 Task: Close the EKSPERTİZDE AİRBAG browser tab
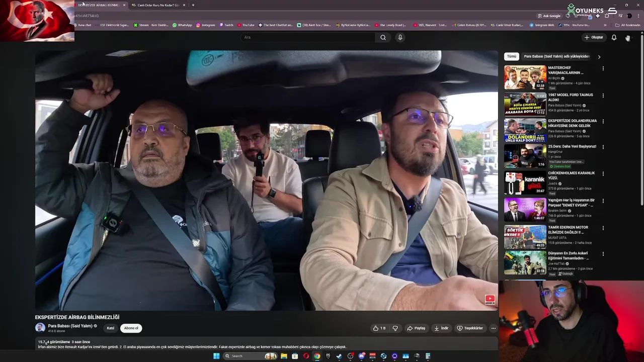(x=124, y=5)
